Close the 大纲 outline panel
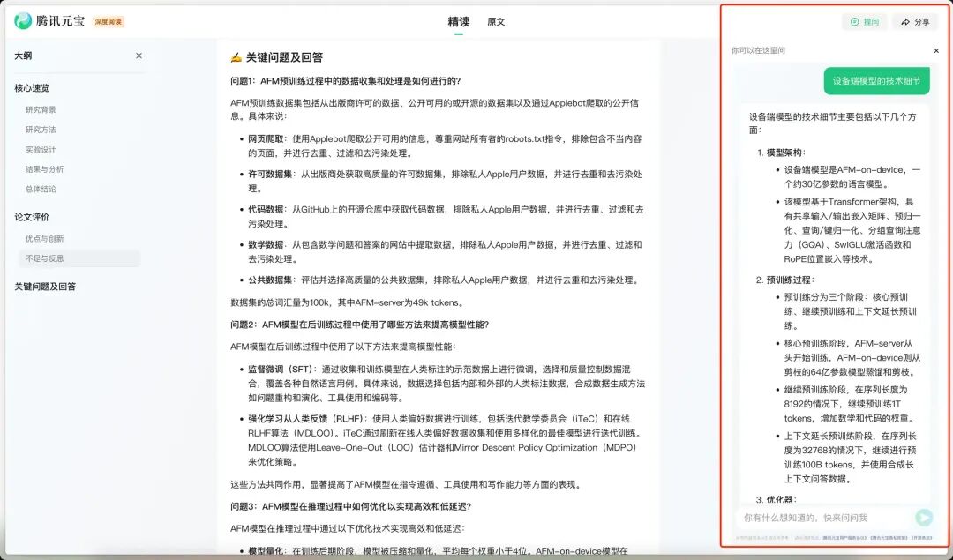The image size is (953, 560). click(139, 56)
